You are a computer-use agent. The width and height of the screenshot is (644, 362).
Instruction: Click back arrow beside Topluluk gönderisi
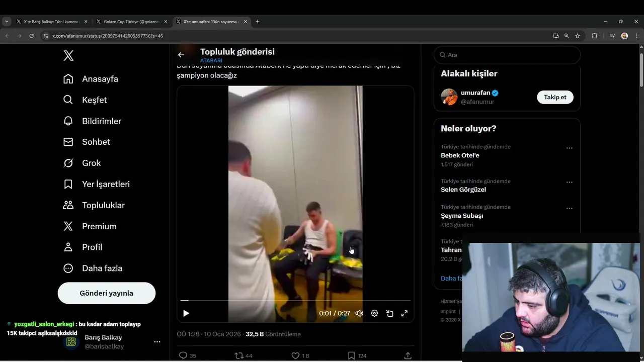(x=181, y=55)
